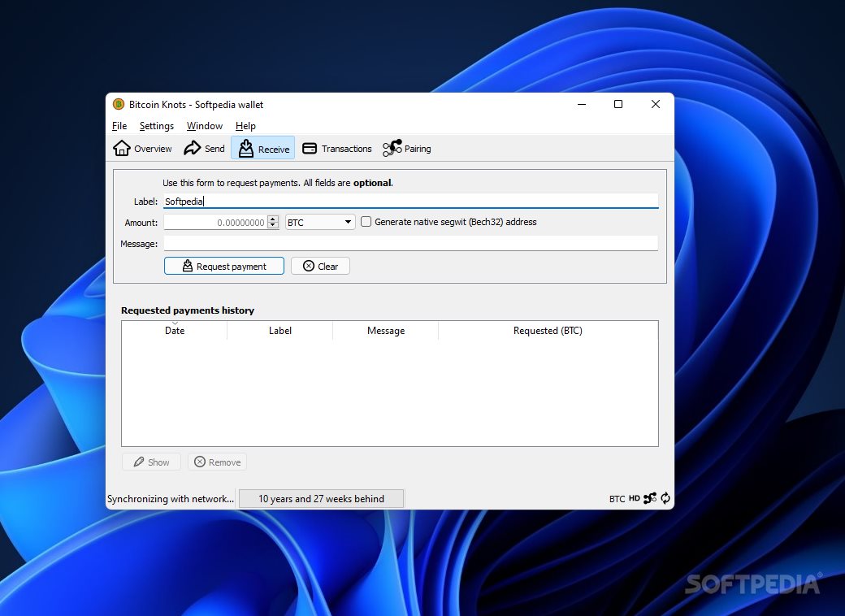Open the Transactions tab

click(x=337, y=148)
